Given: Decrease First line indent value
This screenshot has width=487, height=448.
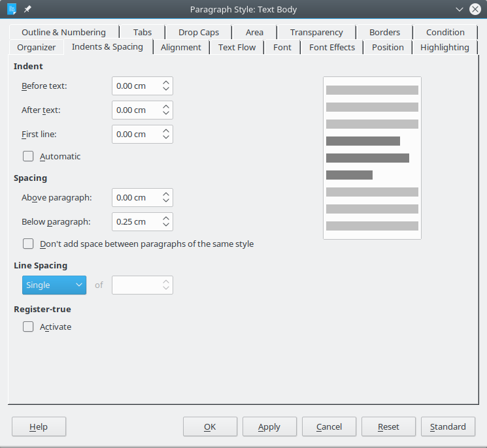Looking at the screenshot, I should pos(166,138).
